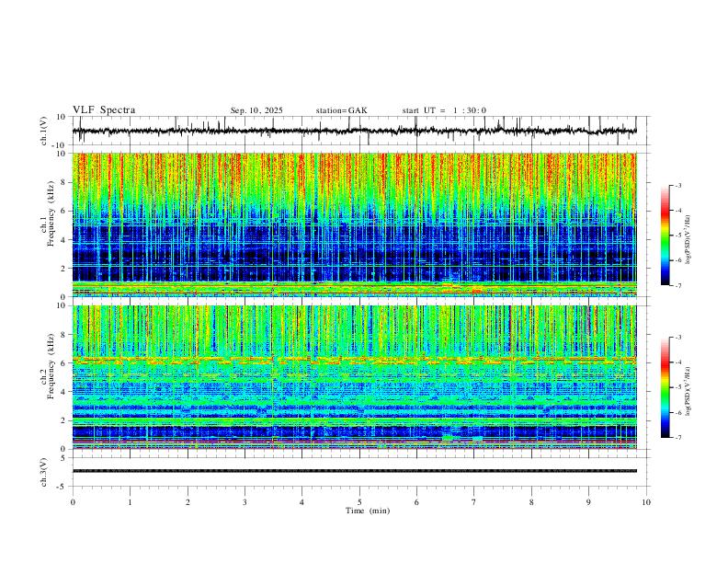Viewport: 728px width, 563px height.
Task: Click the "3" tick on Time axis
Action: click(245, 502)
